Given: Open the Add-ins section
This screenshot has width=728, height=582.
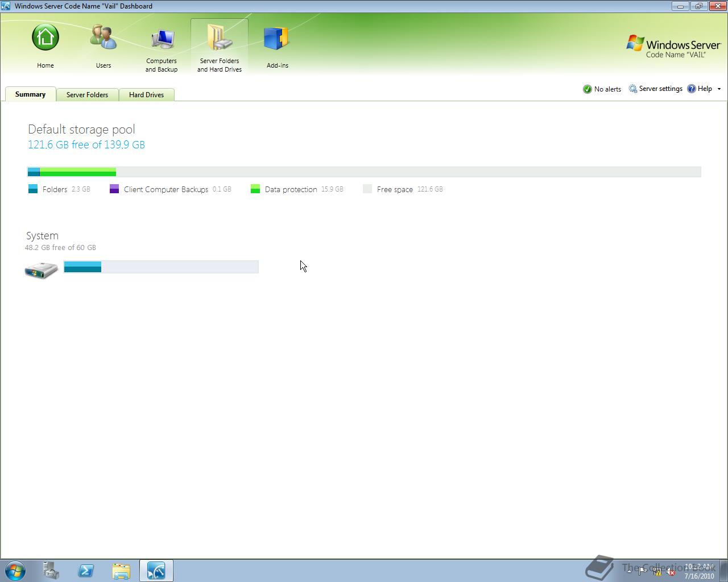Looking at the screenshot, I should click(x=278, y=47).
